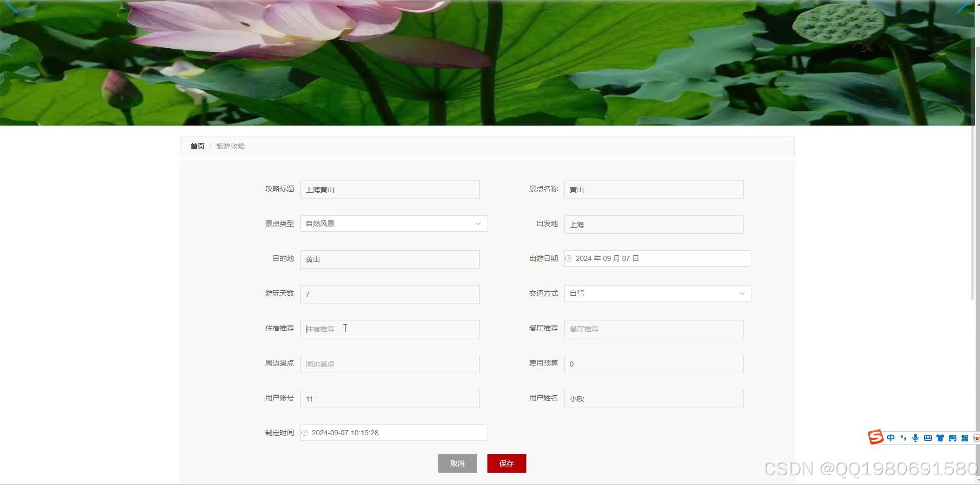
Task: Click the Sogou input method S logo
Action: click(x=876, y=437)
